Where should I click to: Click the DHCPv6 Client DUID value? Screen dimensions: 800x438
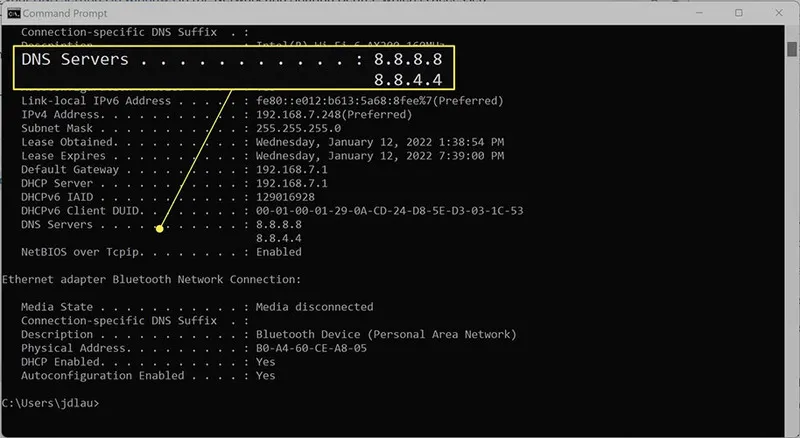(389, 211)
